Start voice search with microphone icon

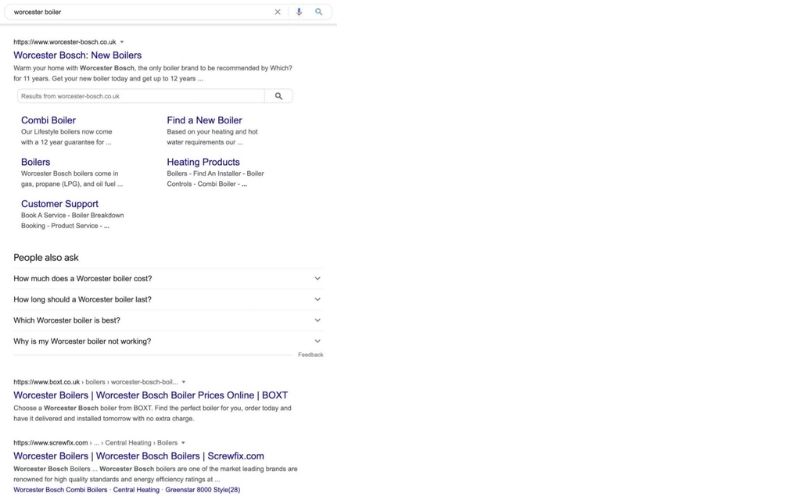299,12
